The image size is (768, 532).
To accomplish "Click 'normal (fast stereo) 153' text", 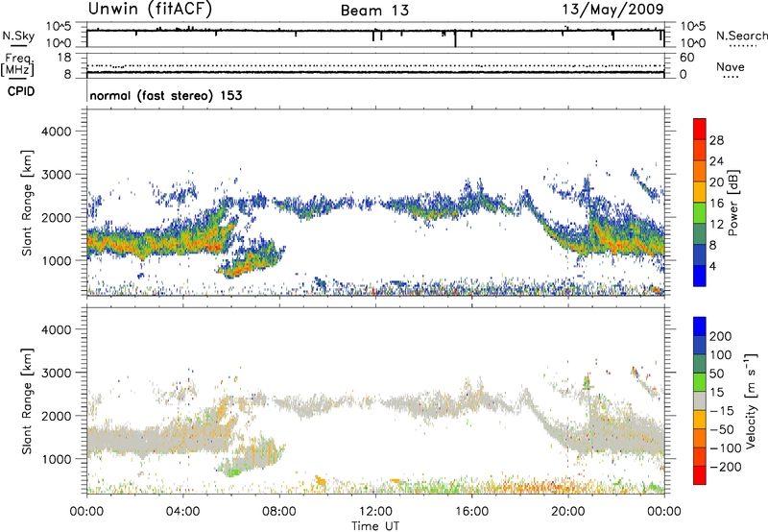I will pyautogui.click(x=166, y=95).
